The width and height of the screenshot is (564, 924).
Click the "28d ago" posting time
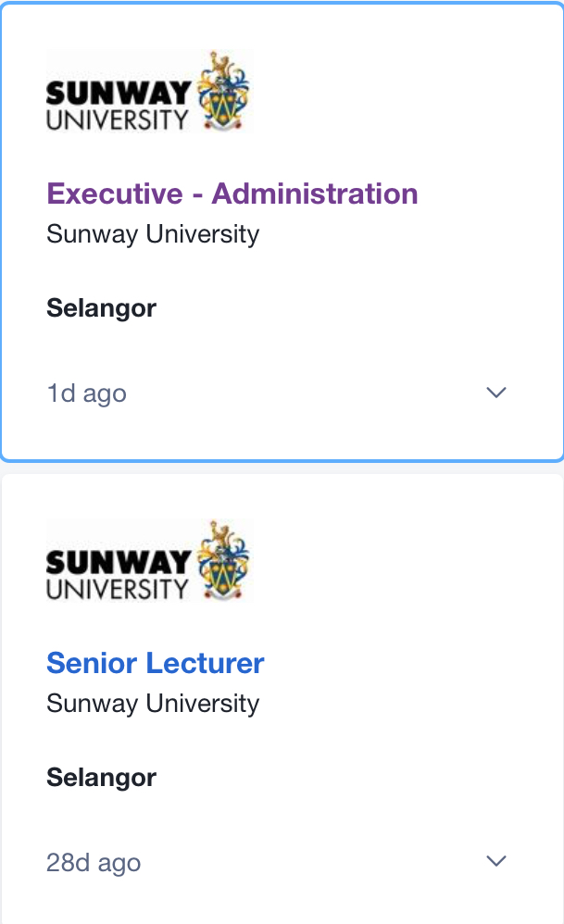(x=94, y=863)
